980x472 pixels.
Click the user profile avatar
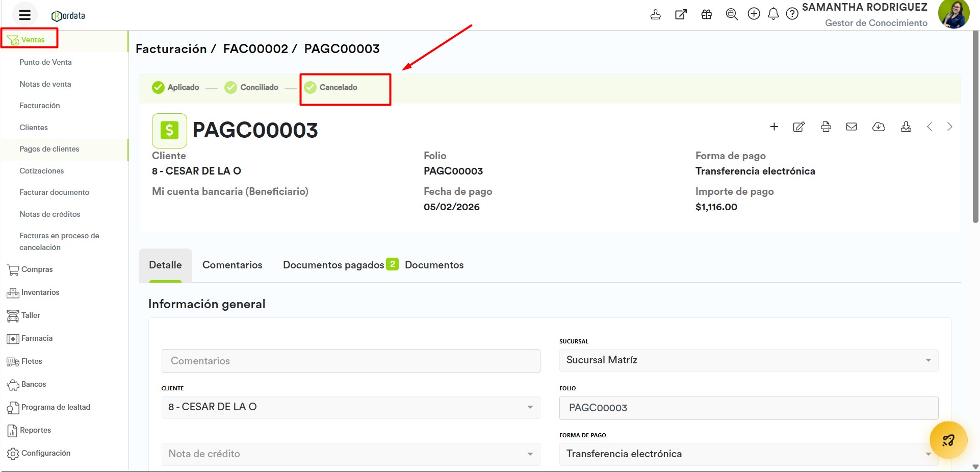[953, 14]
